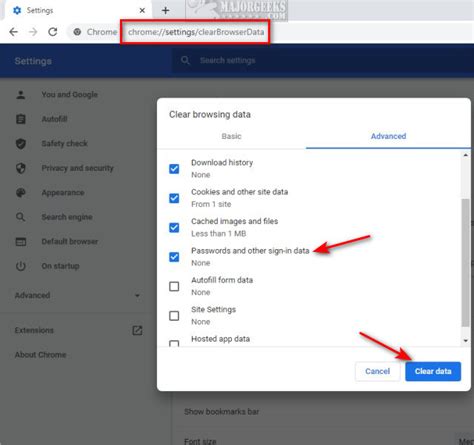
Task: Click the Cancel button
Action: [x=377, y=371]
